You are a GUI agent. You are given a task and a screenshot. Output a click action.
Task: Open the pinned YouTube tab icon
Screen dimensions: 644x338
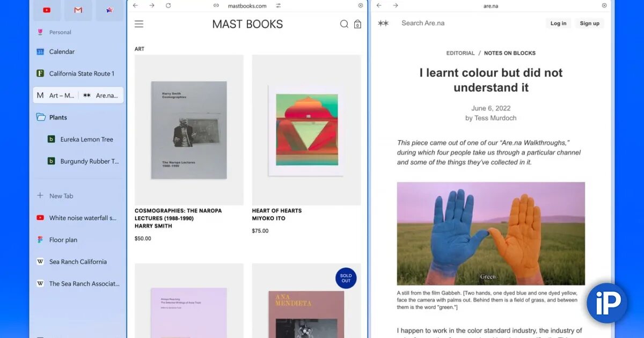point(47,10)
